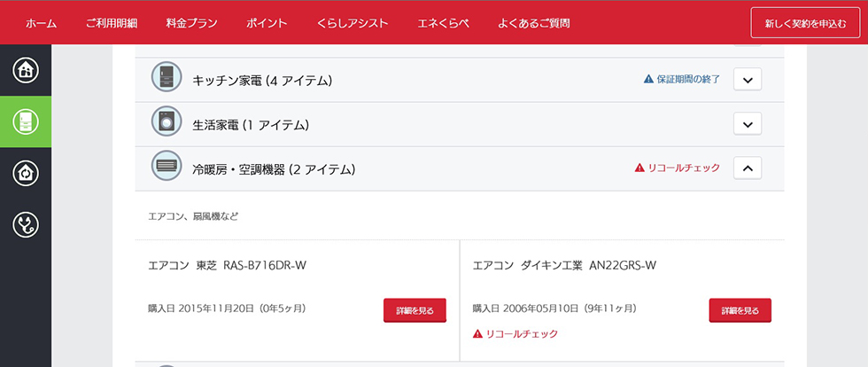Expand the キッチン家電 section chevron
This screenshot has height=367, width=868.
tap(748, 80)
